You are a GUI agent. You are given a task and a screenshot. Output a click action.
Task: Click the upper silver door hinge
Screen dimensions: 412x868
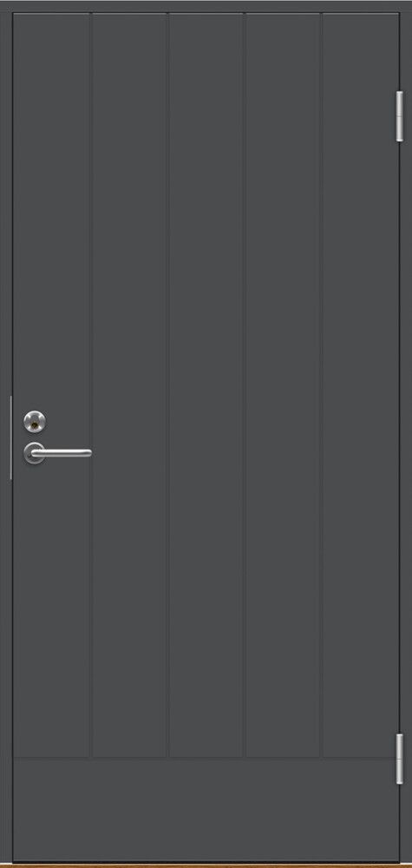tap(400, 116)
